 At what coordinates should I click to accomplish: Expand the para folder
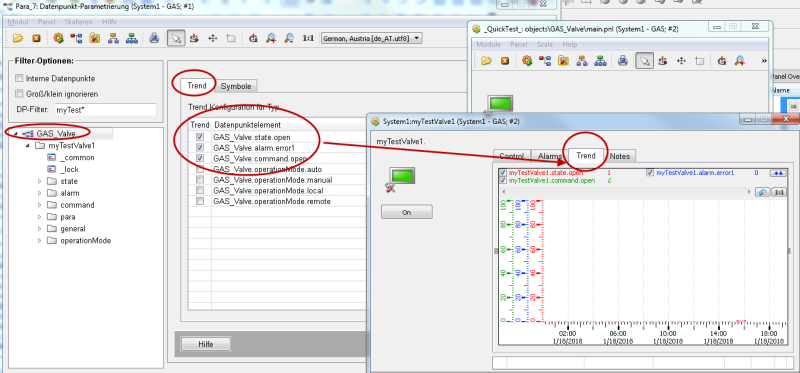(40, 217)
